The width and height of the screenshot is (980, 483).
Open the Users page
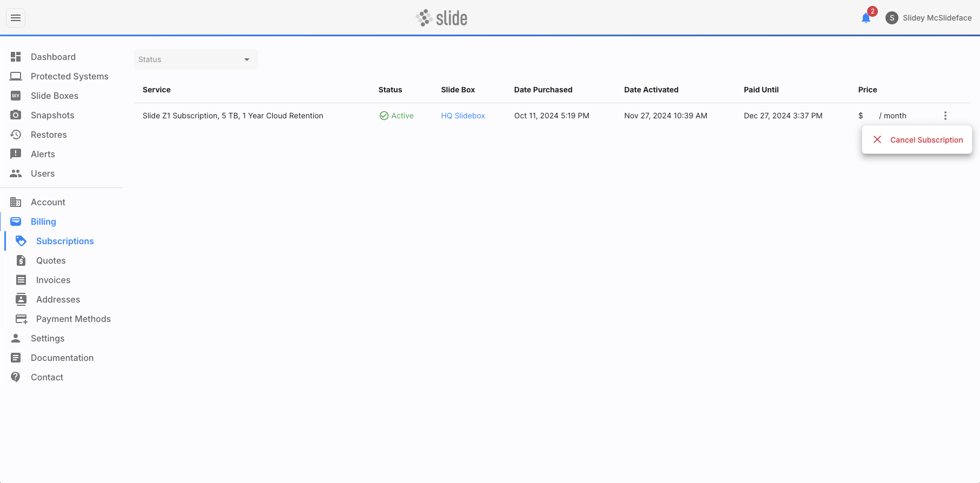click(43, 173)
